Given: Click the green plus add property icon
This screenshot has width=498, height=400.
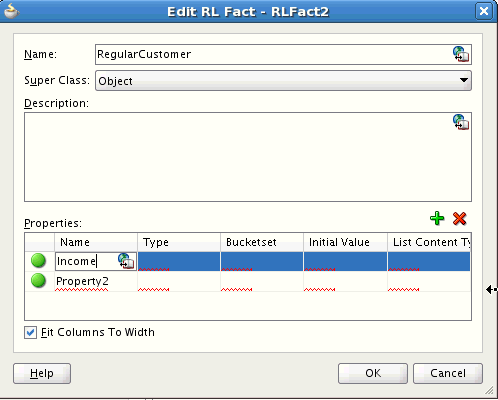Looking at the screenshot, I should tap(437, 219).
